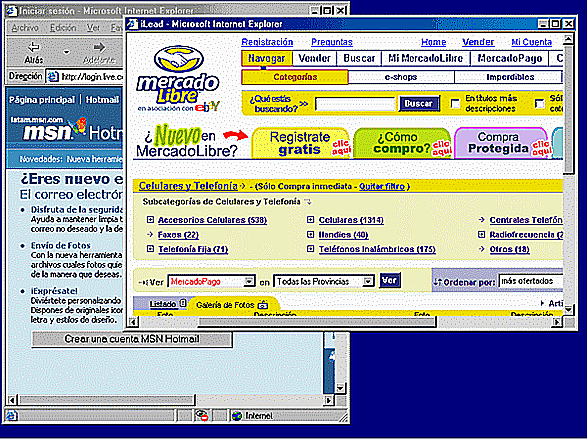
Task: Click the arrow icon before Faxes (22)
Action: pos(150,234)
